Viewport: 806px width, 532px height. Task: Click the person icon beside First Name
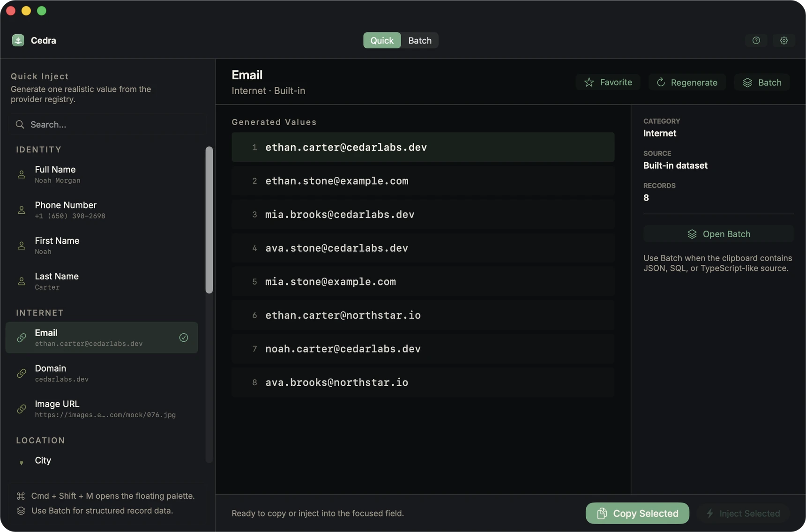(22, 246)
